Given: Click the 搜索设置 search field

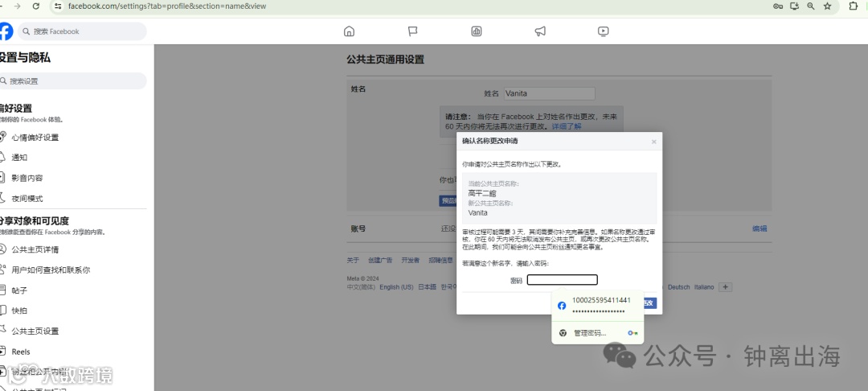Looking at the screenshot, I should pos(72,81).
